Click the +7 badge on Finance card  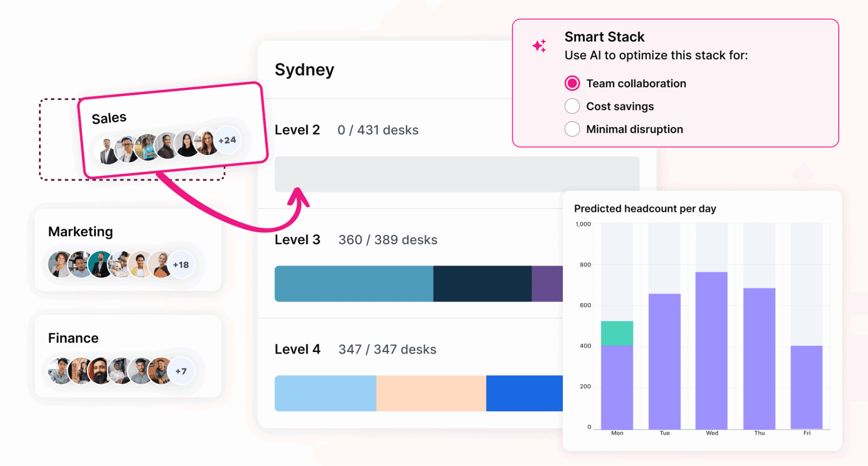(181, 371)
